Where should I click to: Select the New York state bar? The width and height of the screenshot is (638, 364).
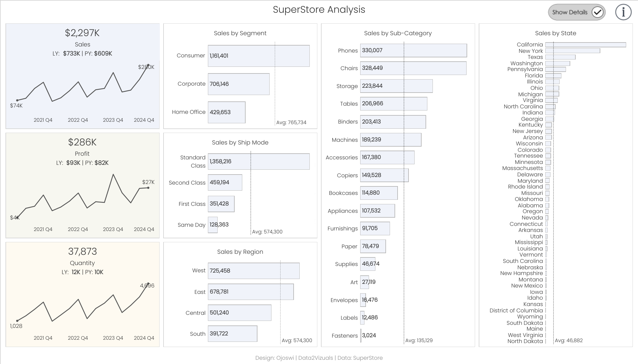pyautogui.click(x=572, y=51)
